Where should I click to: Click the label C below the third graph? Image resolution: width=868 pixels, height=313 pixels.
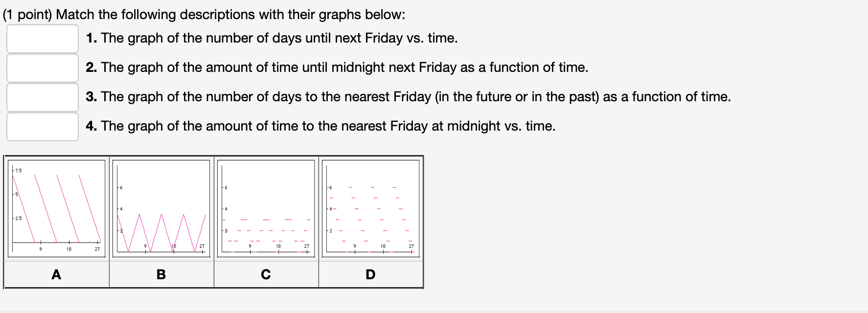click(266, 275)
